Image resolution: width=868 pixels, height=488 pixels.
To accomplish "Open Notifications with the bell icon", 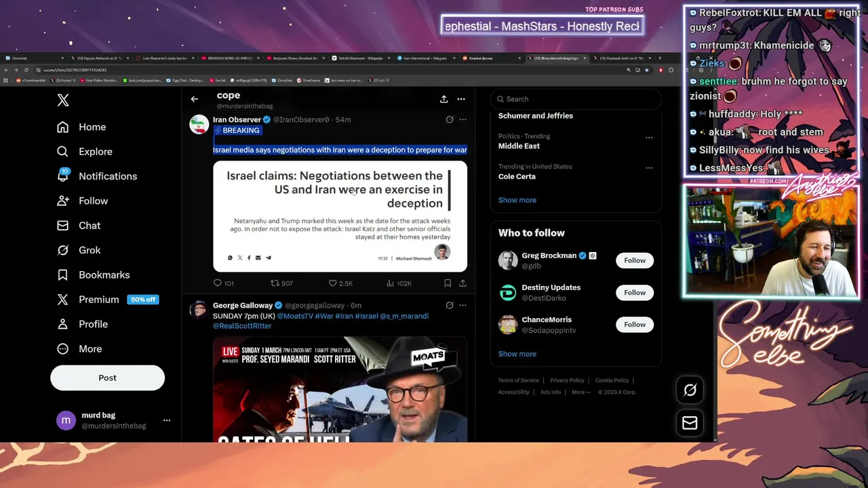I will pos(97,176).
